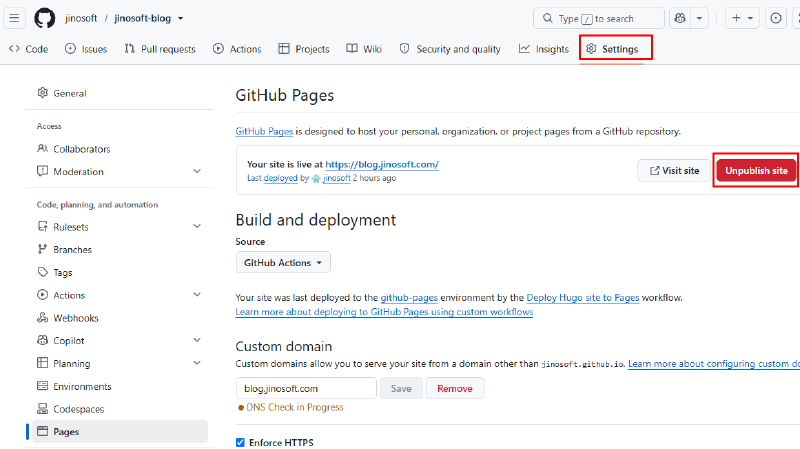Open the last deployed link
The height and width of the screenshot is (449, 800).
coord(280,178)
